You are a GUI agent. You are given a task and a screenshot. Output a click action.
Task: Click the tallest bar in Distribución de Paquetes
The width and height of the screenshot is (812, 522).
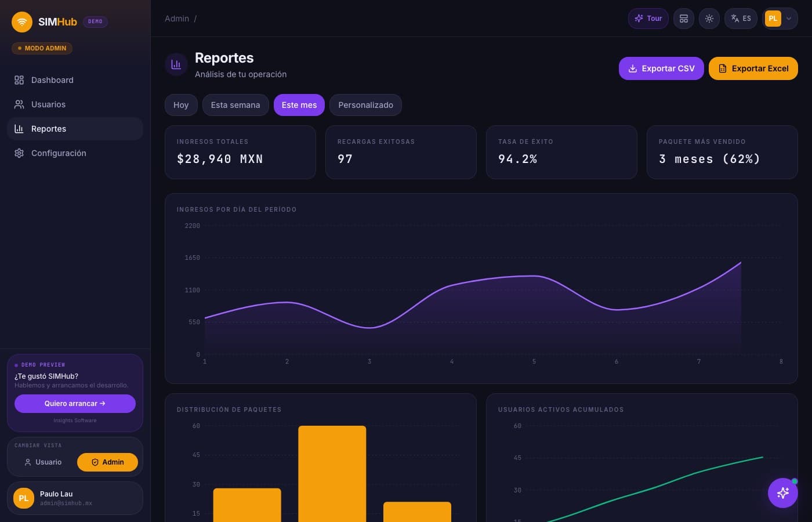pyautogui.click(x=332, y=474)
